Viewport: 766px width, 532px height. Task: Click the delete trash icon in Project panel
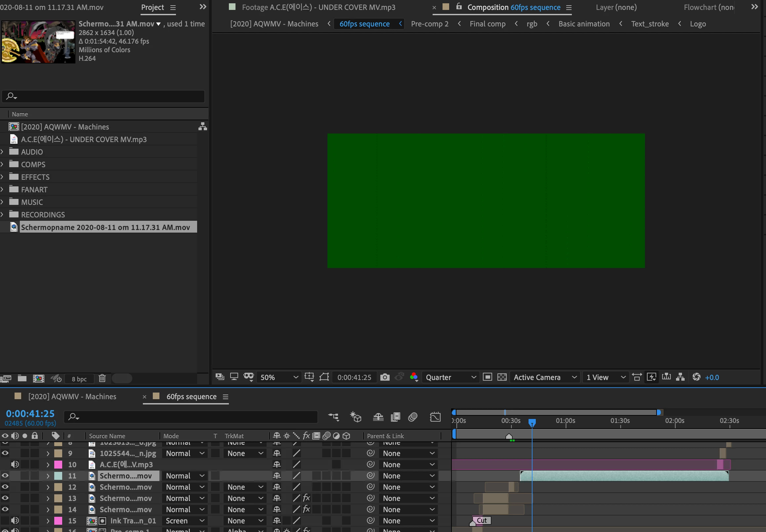[x=102, y=378]
